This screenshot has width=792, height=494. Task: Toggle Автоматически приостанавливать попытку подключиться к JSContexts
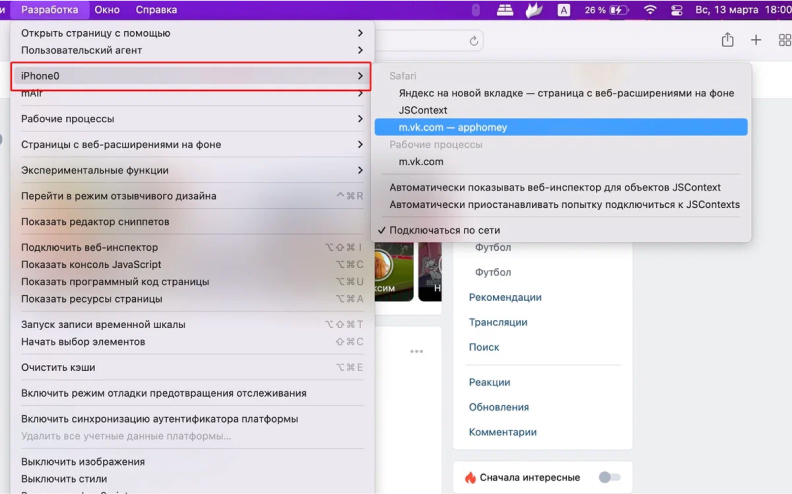coord(561,205)
